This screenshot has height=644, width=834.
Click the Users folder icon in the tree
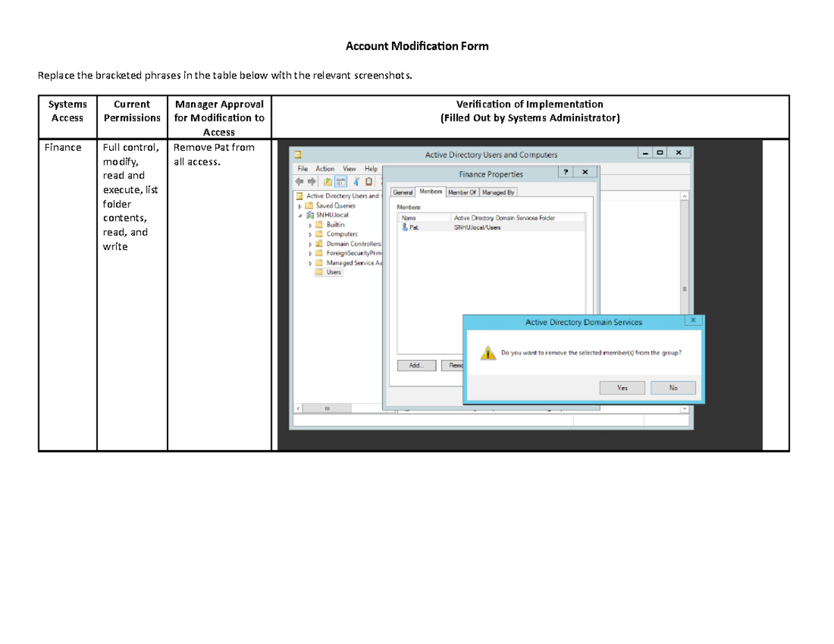pos(320,272)
